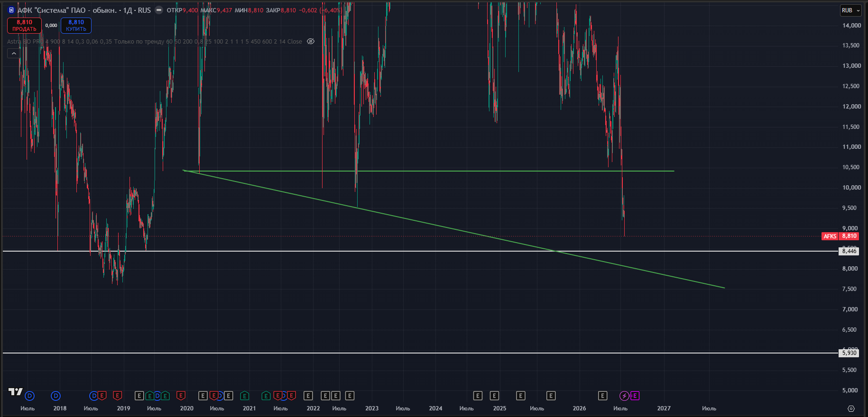Click the purple lightning event icon
Image resolution: width=868 pixels, height=417 pixels.
click(624, 396)
